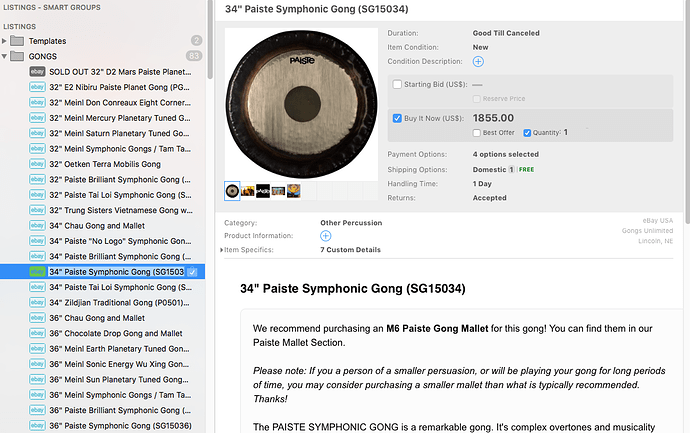The image size is (690, 433).
Task: Click eBay icon of 36" Chocolate Drop Gong listing
Action: pos(37,333)
